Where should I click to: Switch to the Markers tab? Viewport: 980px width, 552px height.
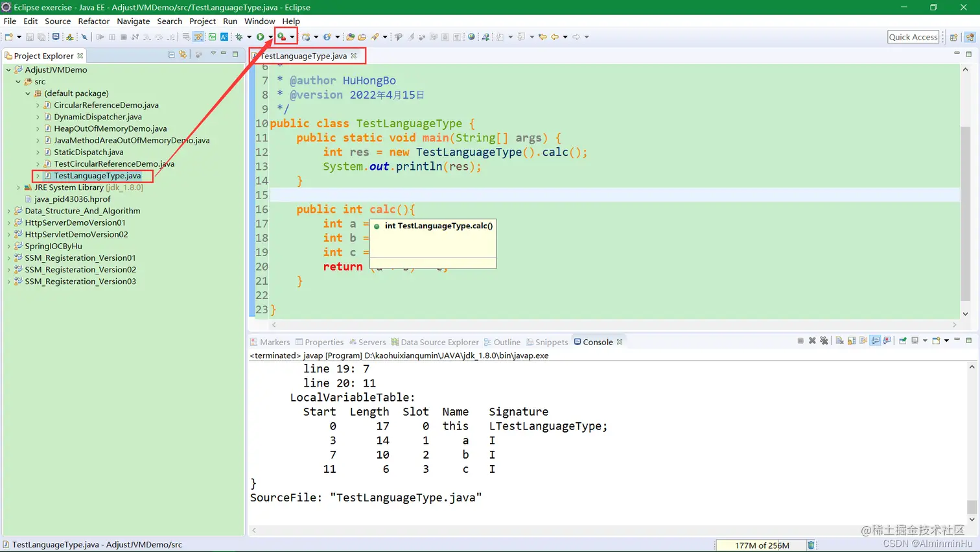270,342
